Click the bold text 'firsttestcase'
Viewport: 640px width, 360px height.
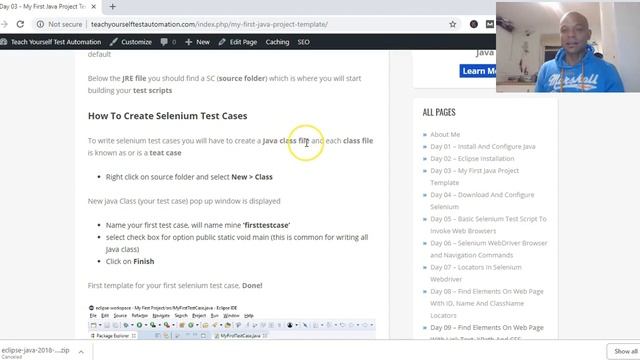[x=267, y=225]
